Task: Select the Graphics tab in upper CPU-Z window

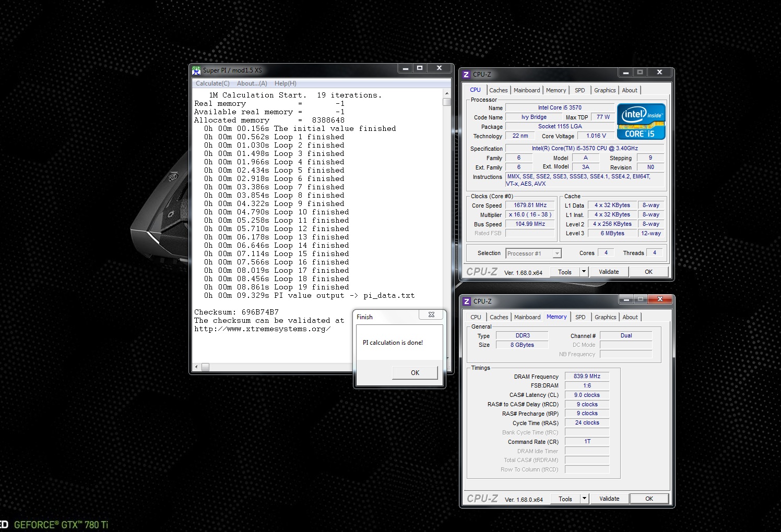Action: tap(605, 90)
